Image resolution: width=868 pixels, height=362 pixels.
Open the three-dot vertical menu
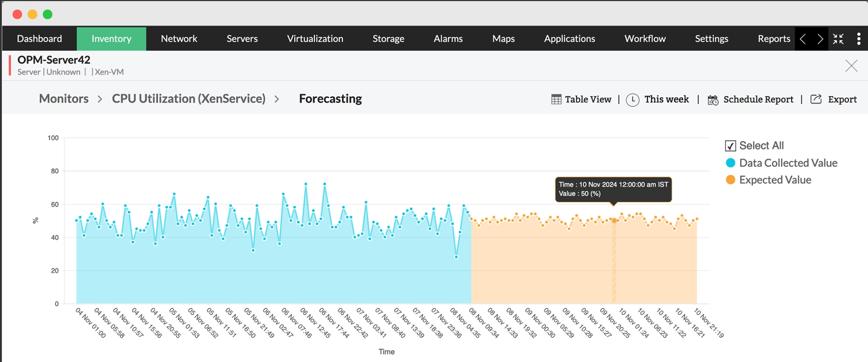click(859, 39)
